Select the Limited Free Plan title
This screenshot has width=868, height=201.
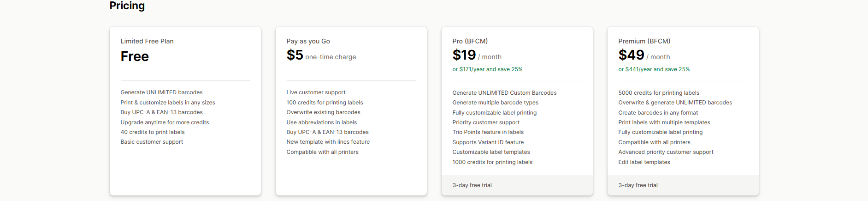147,41
